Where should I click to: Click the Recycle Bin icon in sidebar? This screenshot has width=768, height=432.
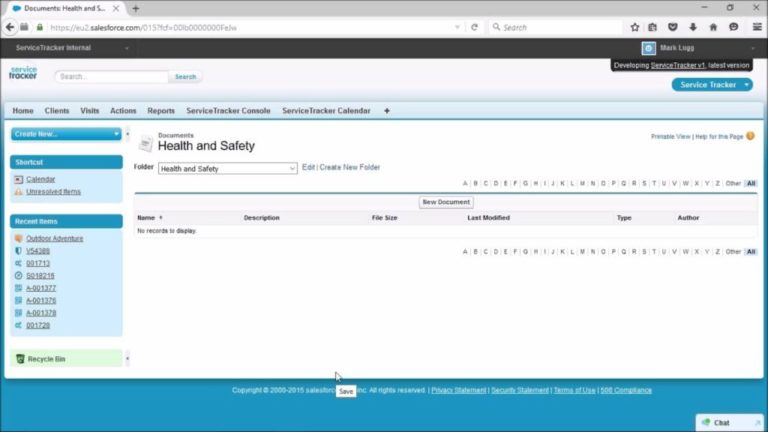point(20,358)
